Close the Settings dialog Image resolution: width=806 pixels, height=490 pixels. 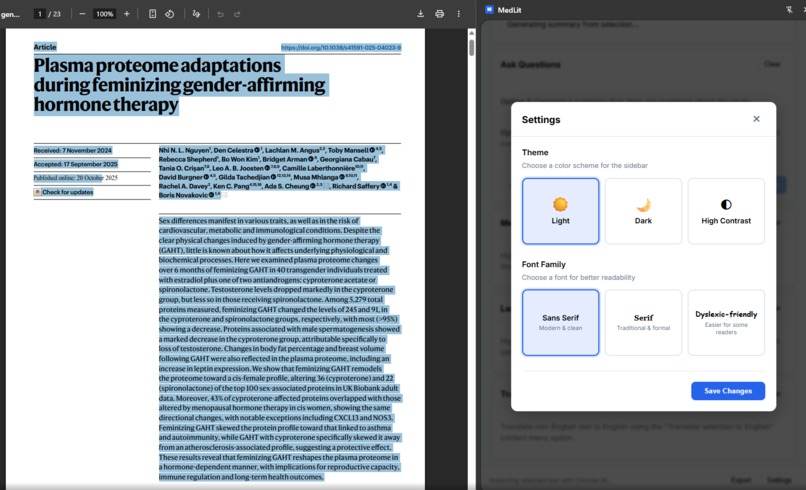tap(756, 119)
